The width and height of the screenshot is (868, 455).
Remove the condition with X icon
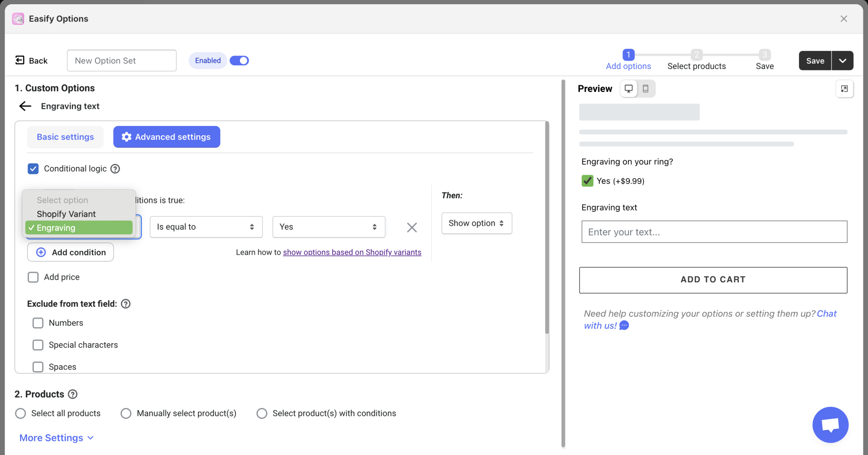(412, 227)
